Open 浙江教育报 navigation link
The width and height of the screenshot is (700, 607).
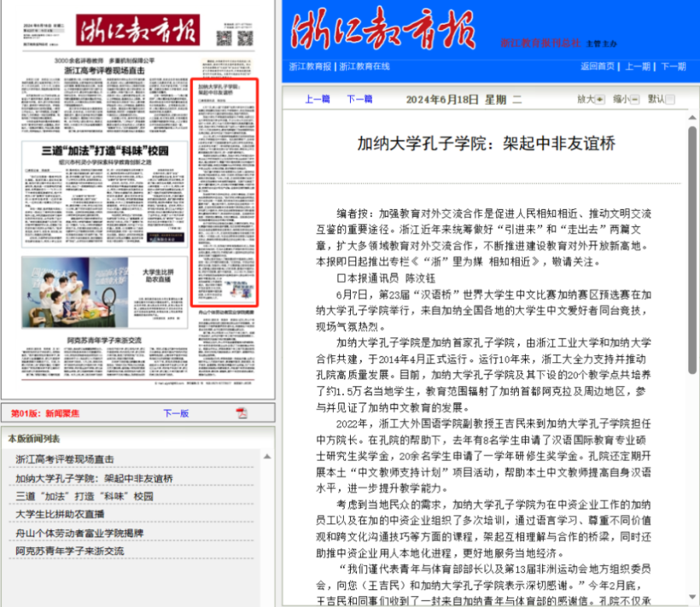click(310, 67)
